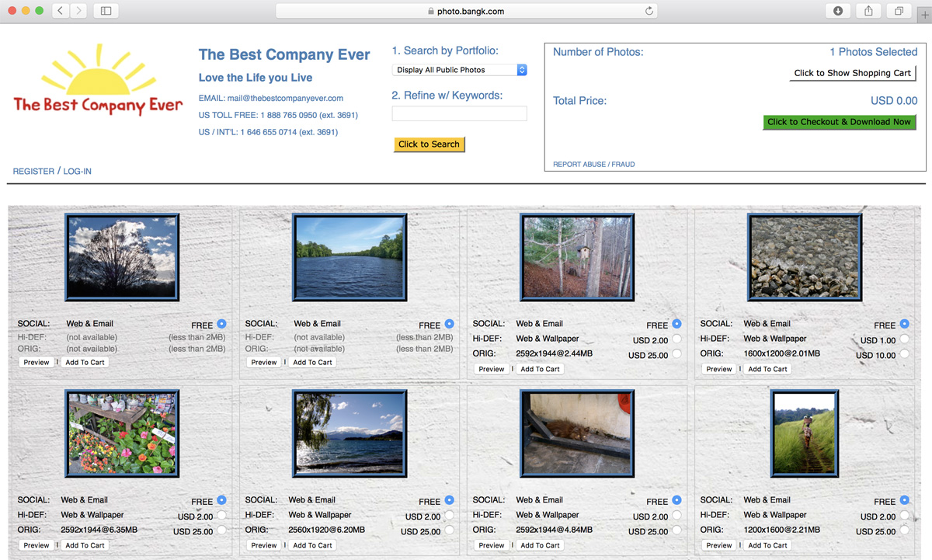Image resolution: width=932 pixels, height=560 pixels.
Task: Show all tabs overview icon
Action: click(x=899, y=11)
